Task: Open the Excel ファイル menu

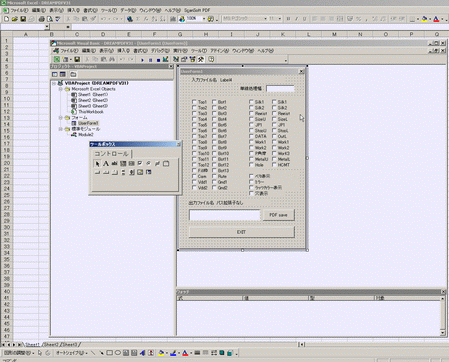Action: click(19, 10)
